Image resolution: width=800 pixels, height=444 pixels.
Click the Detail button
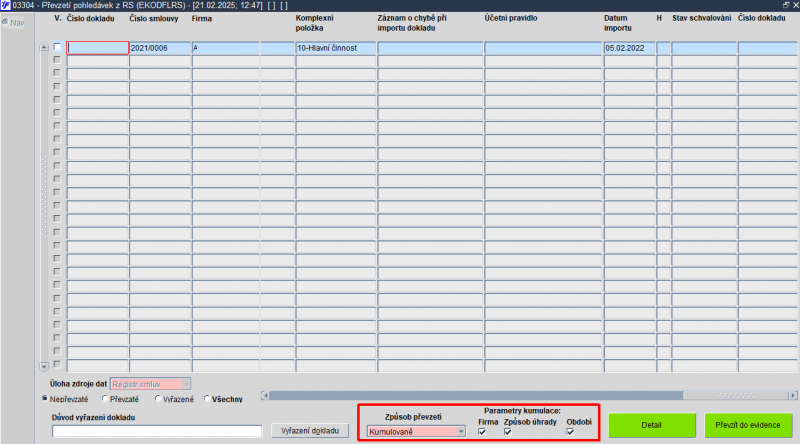click(x=652, y=425)
